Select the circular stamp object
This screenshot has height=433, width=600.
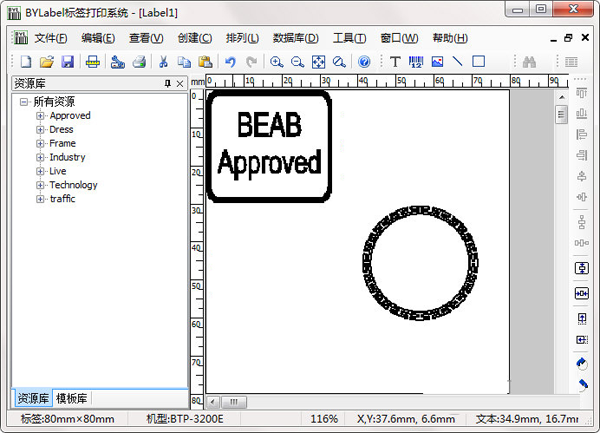coord(420,263)
